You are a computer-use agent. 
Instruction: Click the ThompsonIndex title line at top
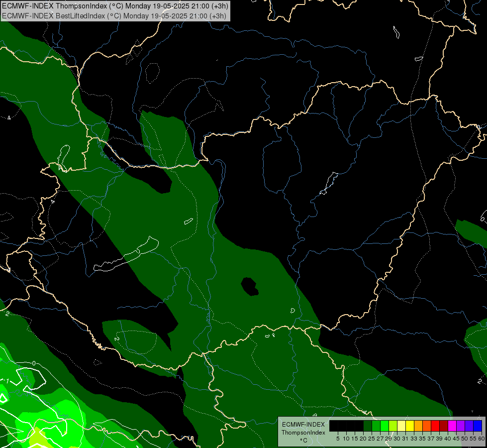point(115,6)
